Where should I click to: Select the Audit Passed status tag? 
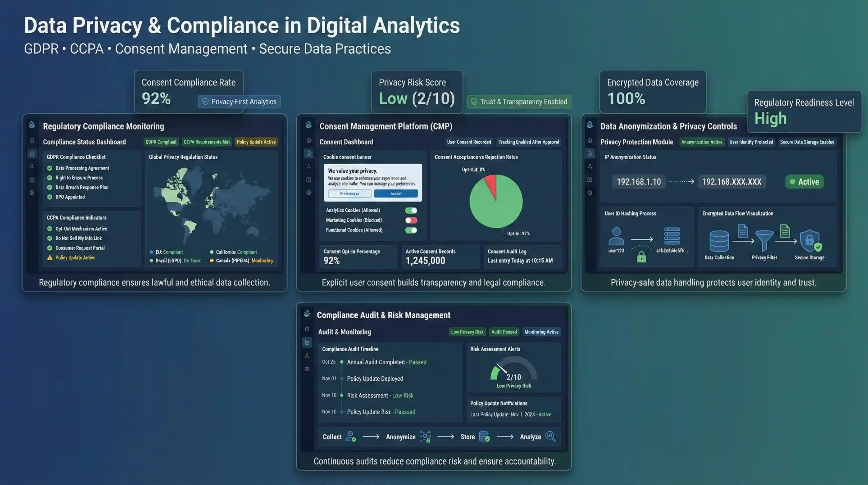pyautogui.click(x=504, y=332)
